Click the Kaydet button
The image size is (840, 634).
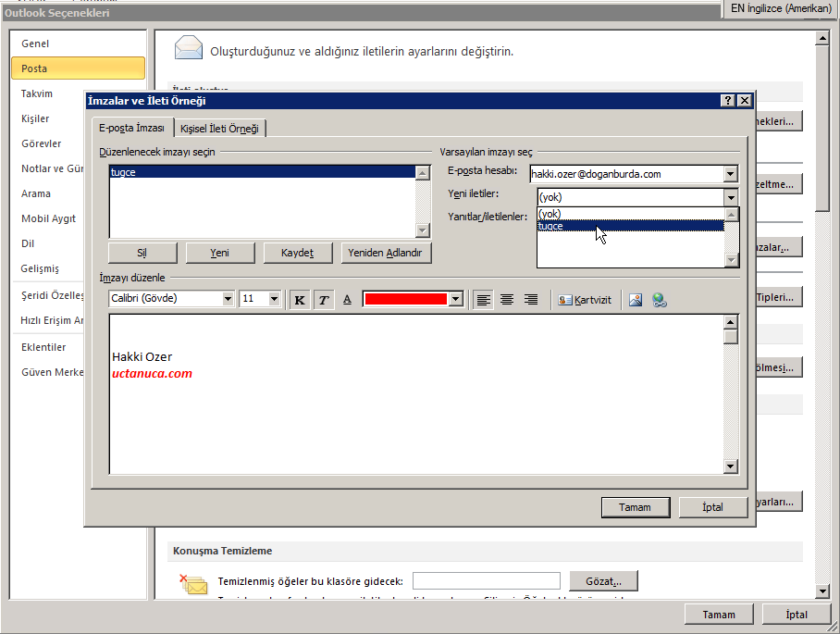297,253
